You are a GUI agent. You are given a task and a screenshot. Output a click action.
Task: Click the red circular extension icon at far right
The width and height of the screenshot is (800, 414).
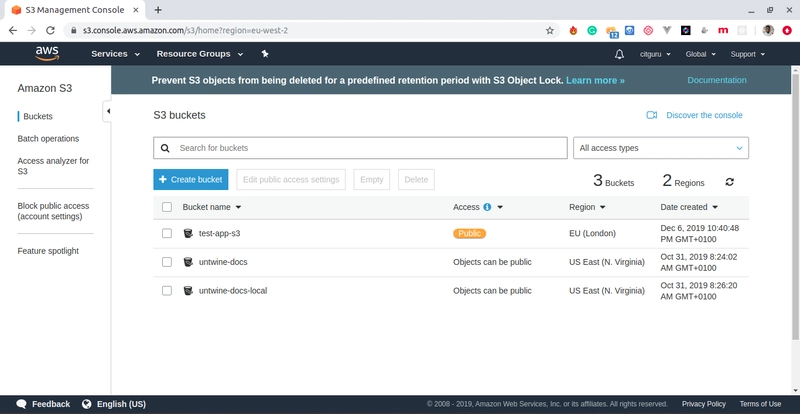[x=787, y=31]
